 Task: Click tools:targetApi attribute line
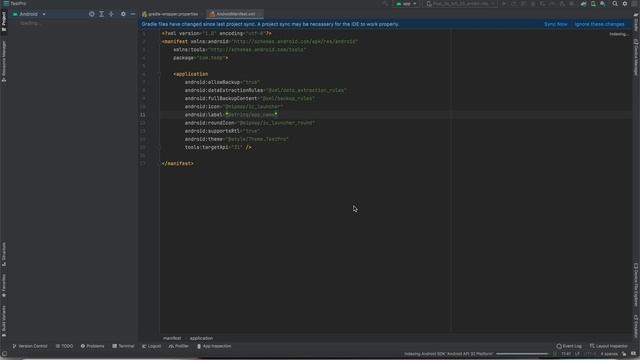tap(218, 147)
